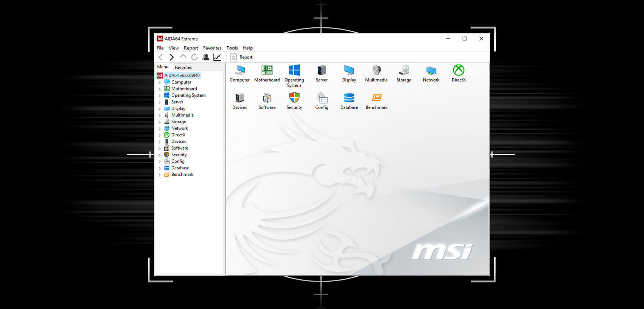
Task: Open the Software icon in main pane
Action: (267, 98)
